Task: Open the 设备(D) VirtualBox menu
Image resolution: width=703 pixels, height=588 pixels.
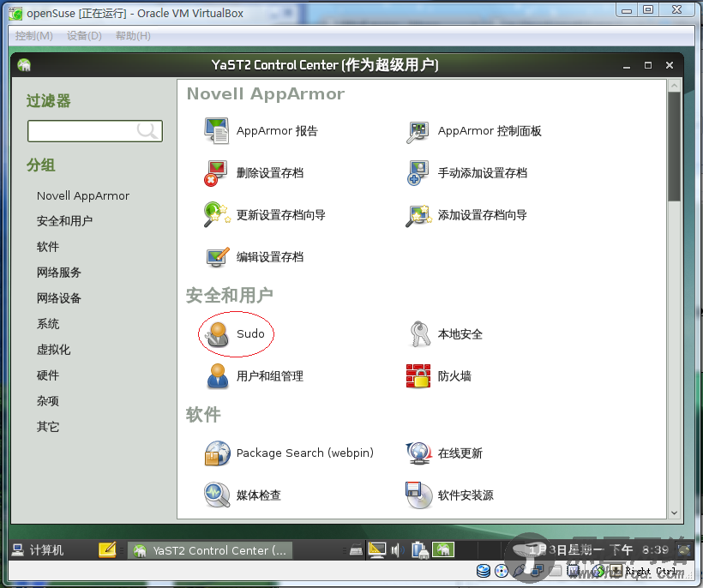Action: point(84,35)
